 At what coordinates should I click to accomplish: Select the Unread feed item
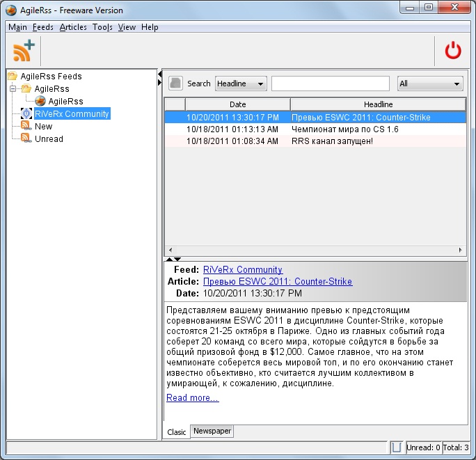pyautogui.click(x=49, y=138)
